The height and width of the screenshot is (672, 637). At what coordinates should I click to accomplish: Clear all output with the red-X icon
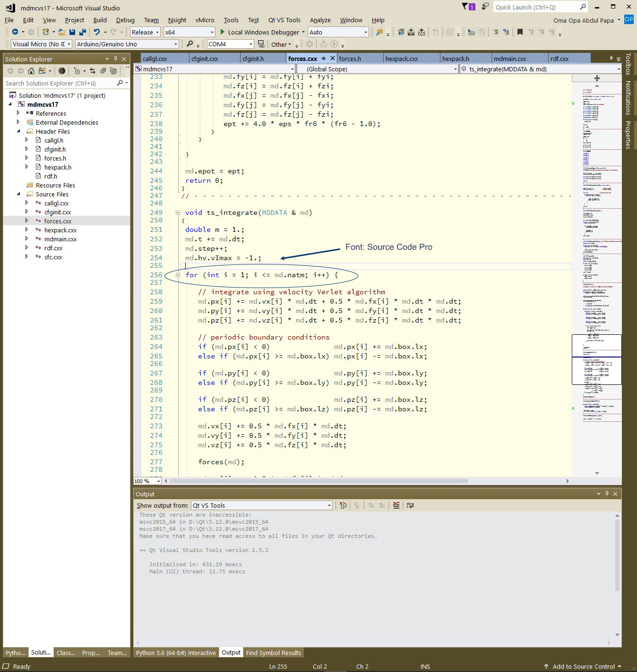[x=396, y=505]
